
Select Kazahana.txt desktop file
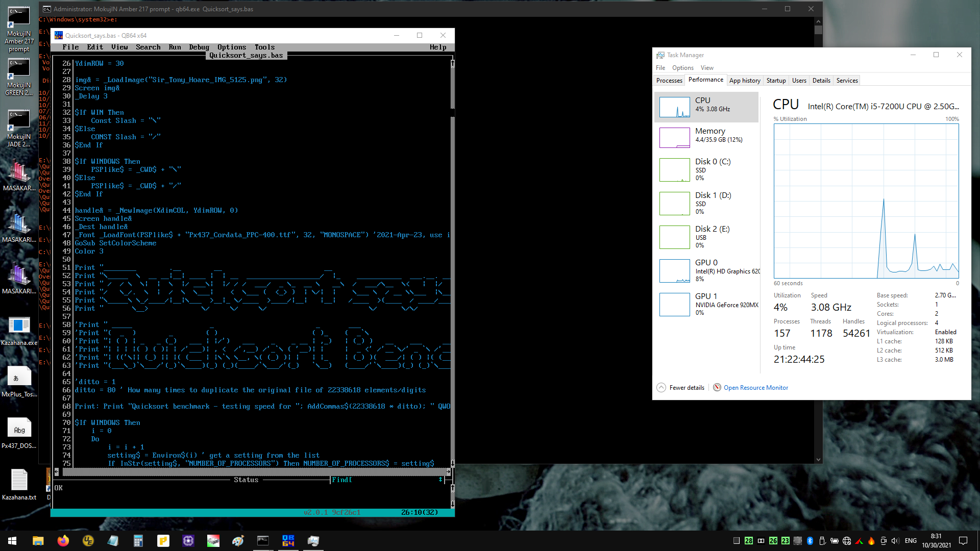pyautogui.click(x=19, y=485)
